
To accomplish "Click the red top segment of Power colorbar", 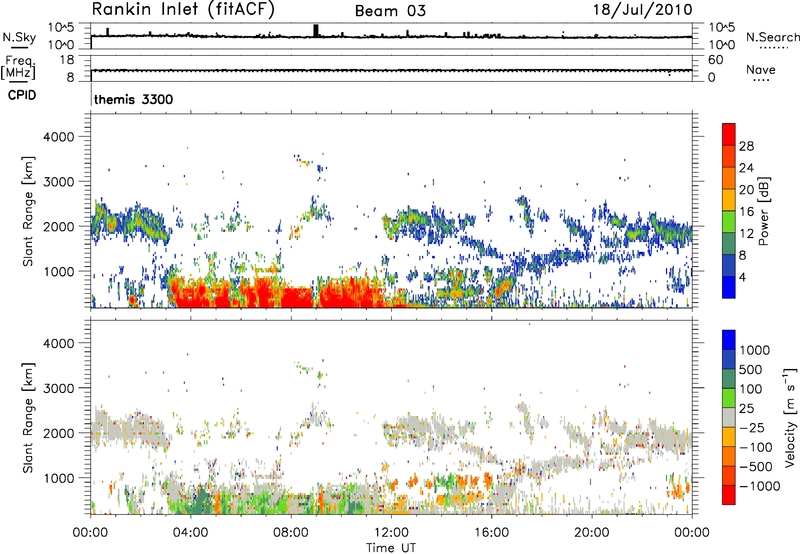I will tap(729, 134).
